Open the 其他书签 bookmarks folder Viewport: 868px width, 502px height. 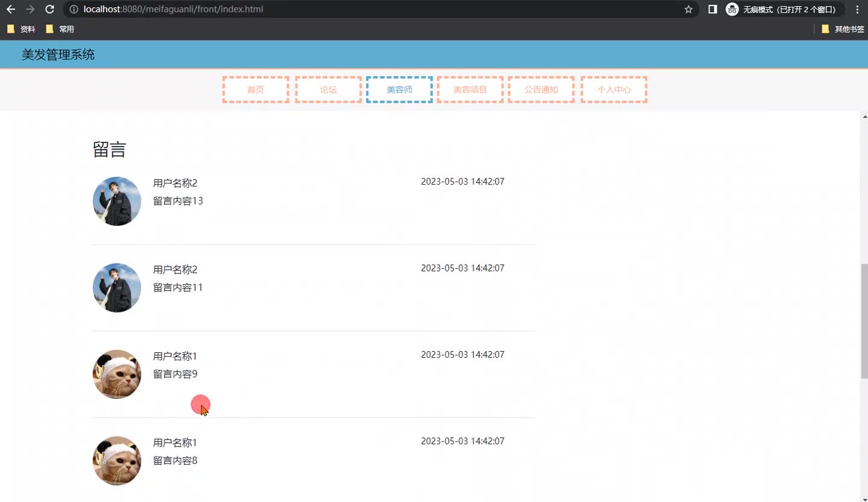(843, 29)
